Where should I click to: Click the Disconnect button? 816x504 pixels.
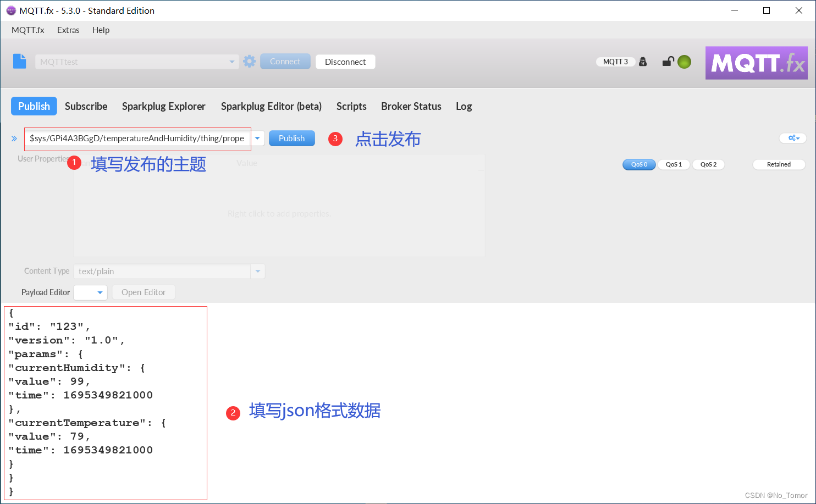point(345,62)
